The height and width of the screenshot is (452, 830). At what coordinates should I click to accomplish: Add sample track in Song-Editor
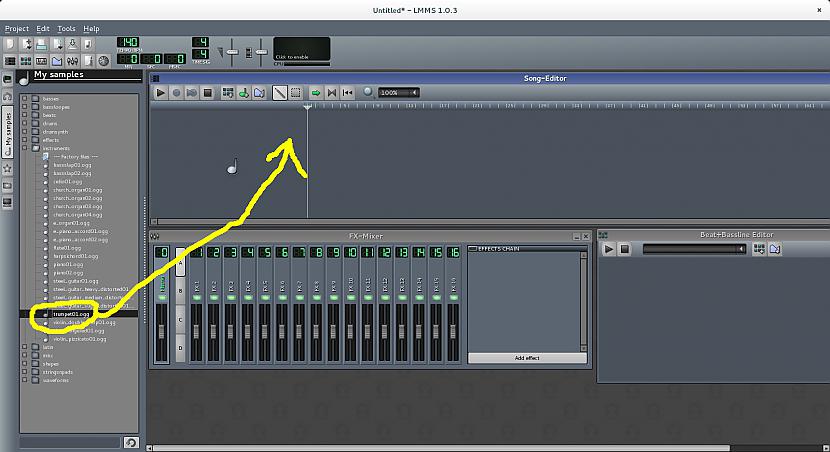pyautogui.click(x=243, y=93)
